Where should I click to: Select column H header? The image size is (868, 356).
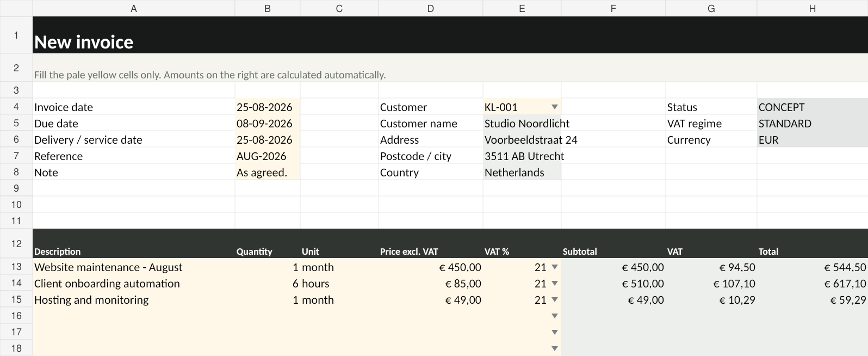813,8
